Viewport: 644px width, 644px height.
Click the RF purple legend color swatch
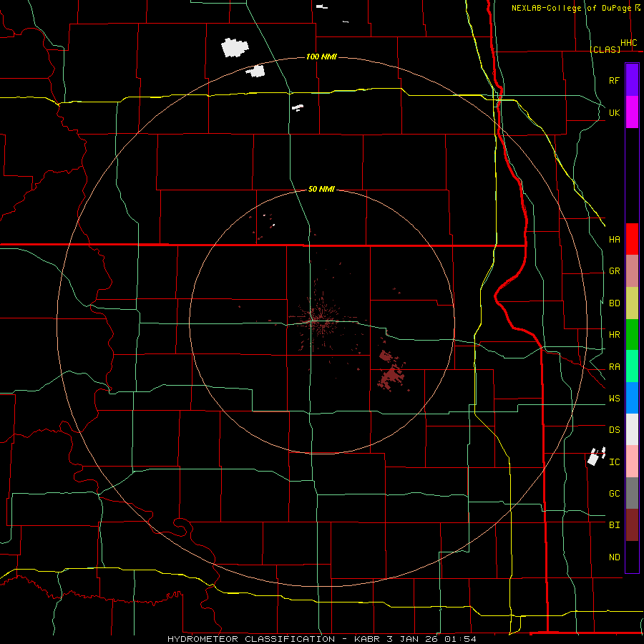pyautogui.click(x=632, y=80)
